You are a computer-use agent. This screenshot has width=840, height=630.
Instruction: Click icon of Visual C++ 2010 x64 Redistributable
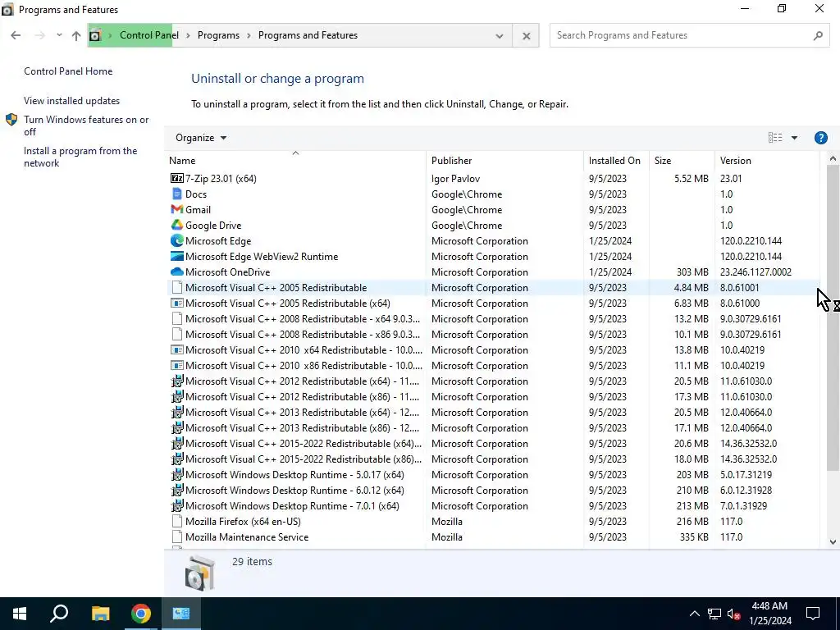177,349
